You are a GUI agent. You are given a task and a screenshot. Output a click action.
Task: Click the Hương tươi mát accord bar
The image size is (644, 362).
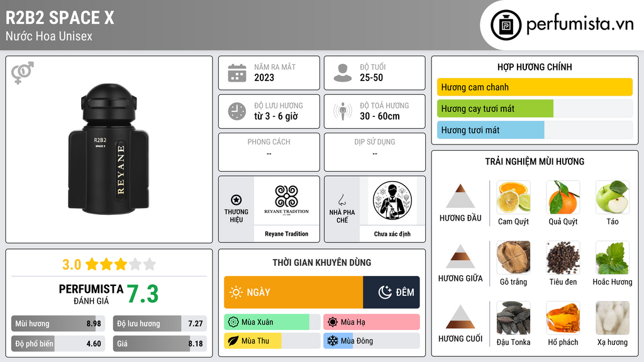[x=535, y=129]
